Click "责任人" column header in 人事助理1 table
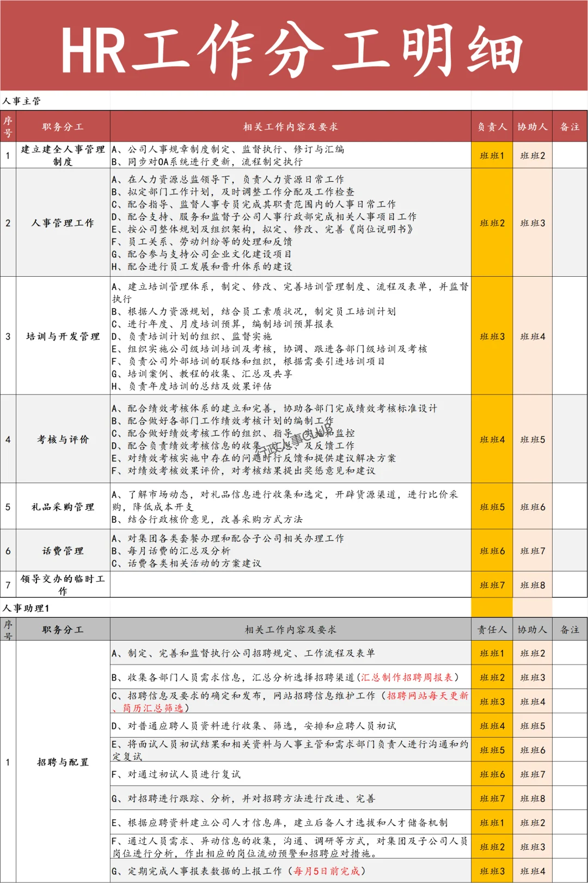This screenshot has width=588, height=883. [492, 630]
